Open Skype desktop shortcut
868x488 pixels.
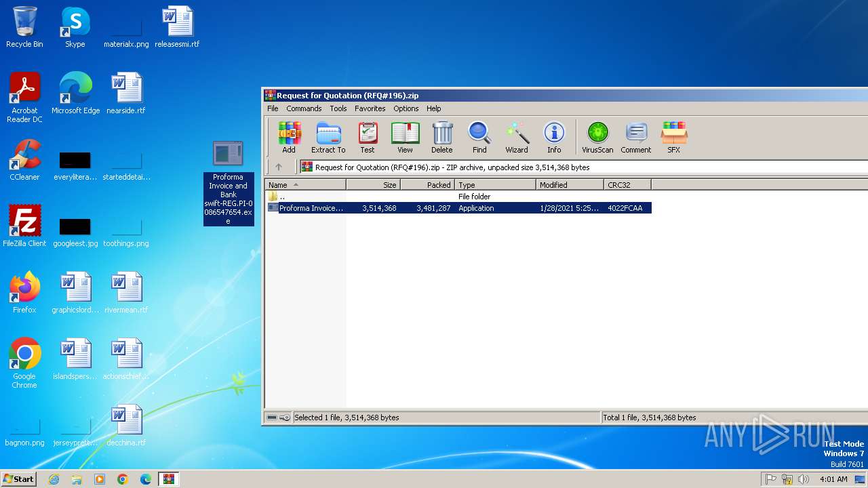(x=75, y=27)
